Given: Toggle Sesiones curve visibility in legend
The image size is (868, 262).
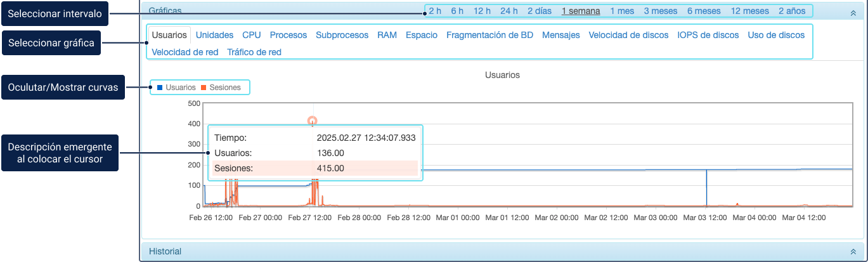Looking at the screenshot, I should tap(220, 88).
